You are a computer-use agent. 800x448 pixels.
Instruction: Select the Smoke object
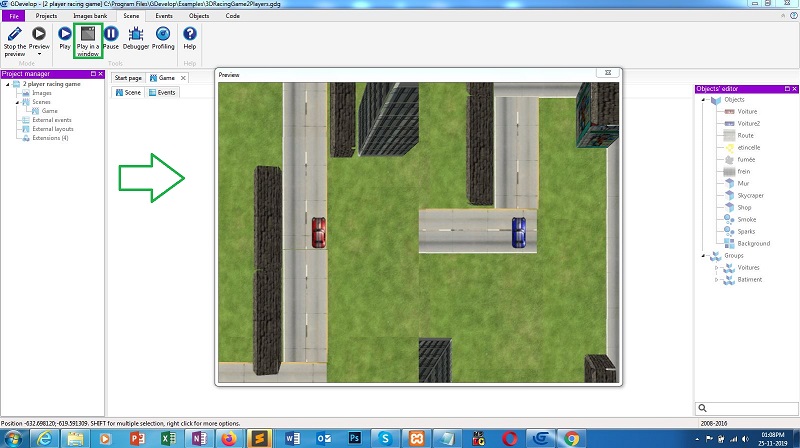[746, 219]
